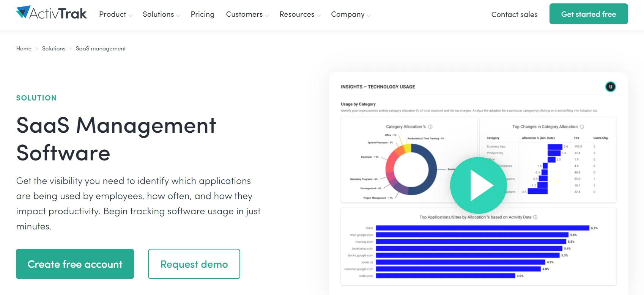
Task: Go to the Pricing page
Action: (203, 14)
